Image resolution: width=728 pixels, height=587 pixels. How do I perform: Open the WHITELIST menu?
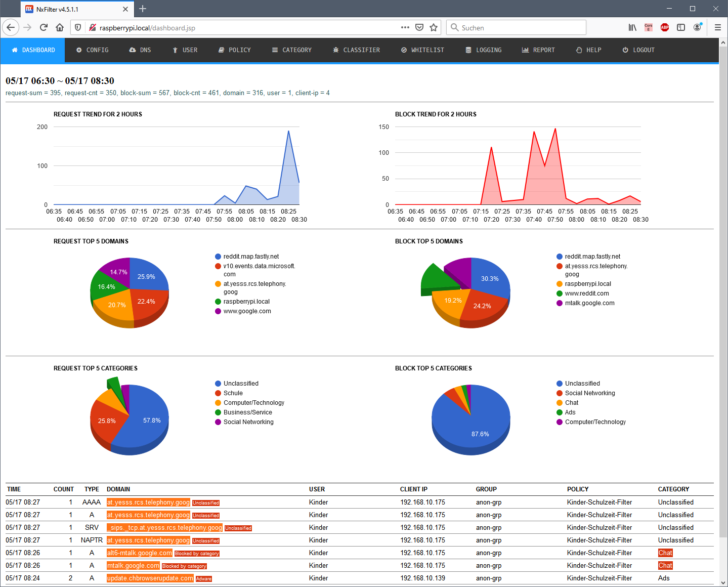click(x=423, y=50)
